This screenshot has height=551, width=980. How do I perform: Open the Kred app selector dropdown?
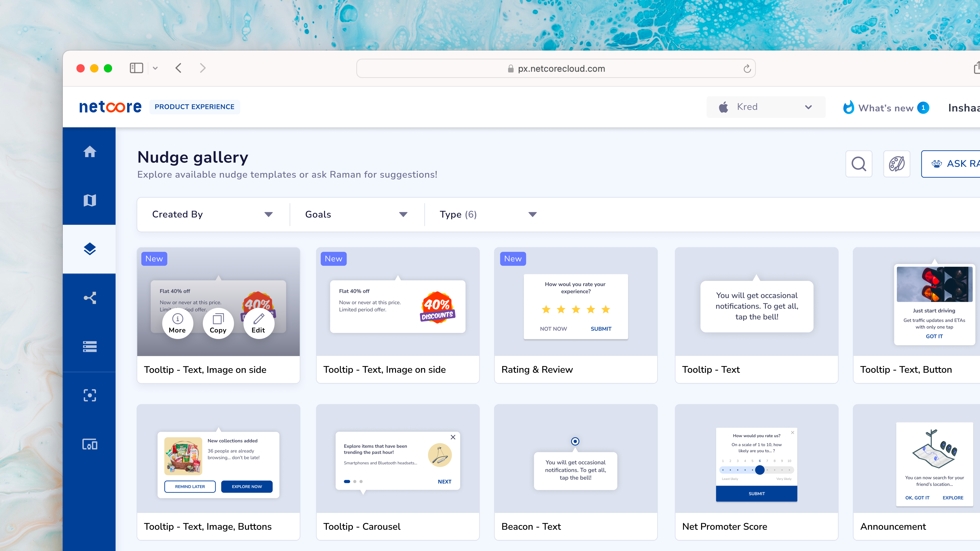point(766,107)
